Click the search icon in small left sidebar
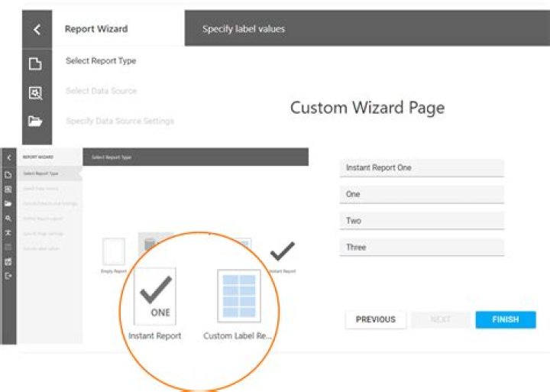Viewport: 550px width, 392px height. coord(8,218)
